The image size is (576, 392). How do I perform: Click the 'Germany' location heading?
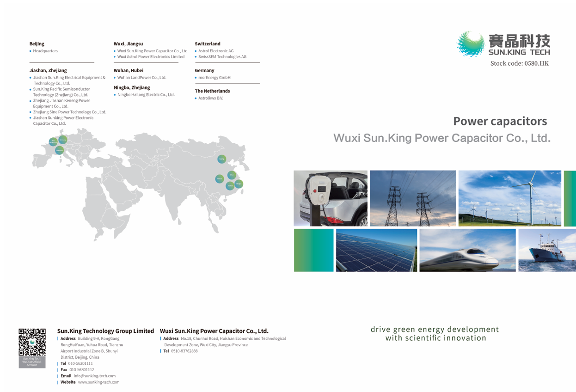click(204, 70)
